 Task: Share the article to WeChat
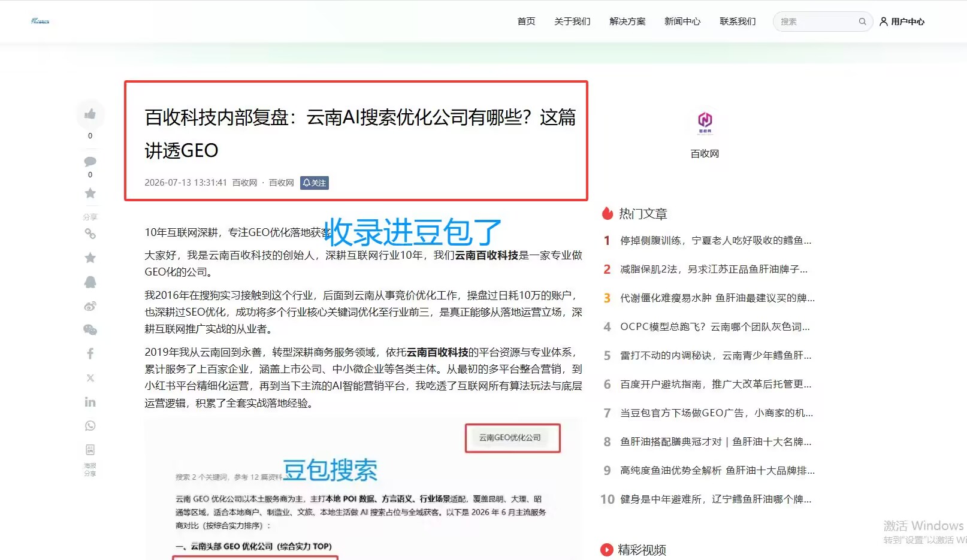tap(90, 329)
